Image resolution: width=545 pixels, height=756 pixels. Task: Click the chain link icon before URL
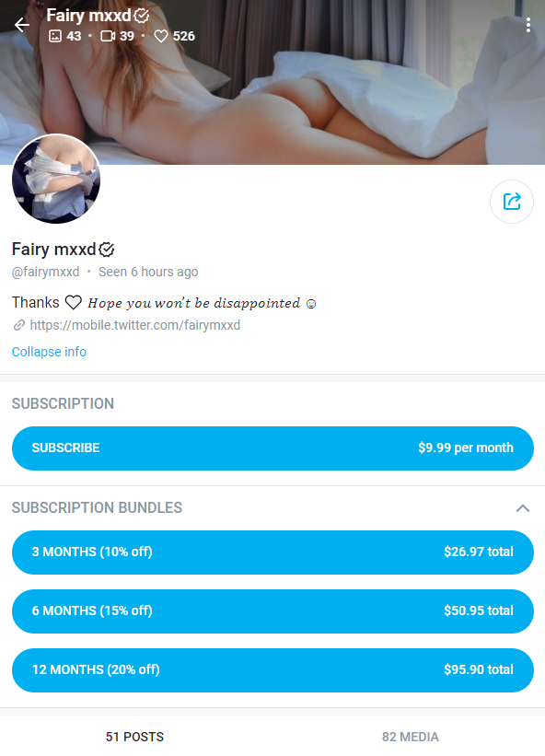(18, 325)
